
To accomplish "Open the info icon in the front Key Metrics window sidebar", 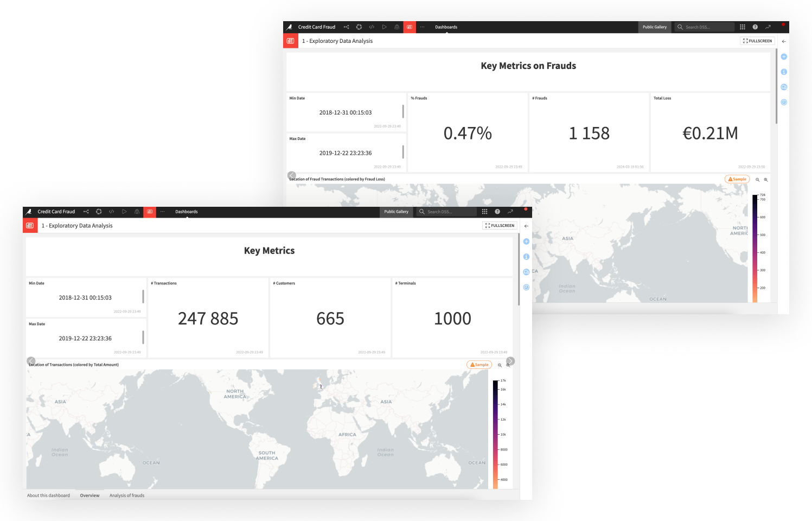I will point(526,257).
